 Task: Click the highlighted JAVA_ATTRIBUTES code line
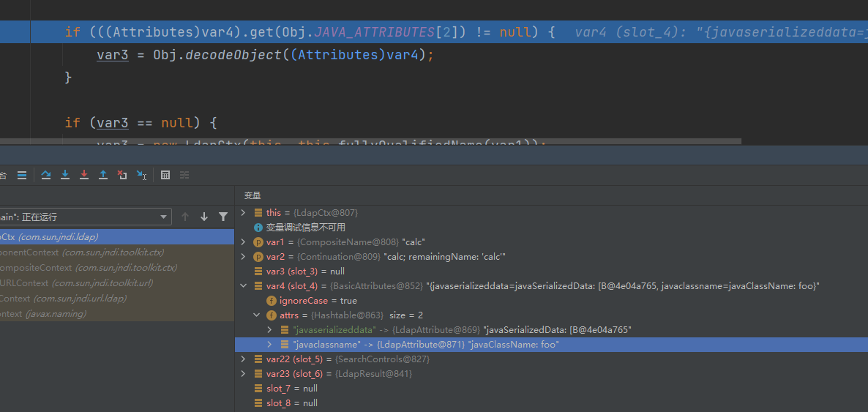coord(434,32)
